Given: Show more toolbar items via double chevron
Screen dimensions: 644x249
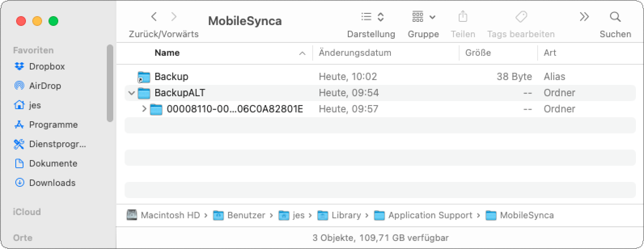Looking at the screenshot, I should [x=584, y=17].
